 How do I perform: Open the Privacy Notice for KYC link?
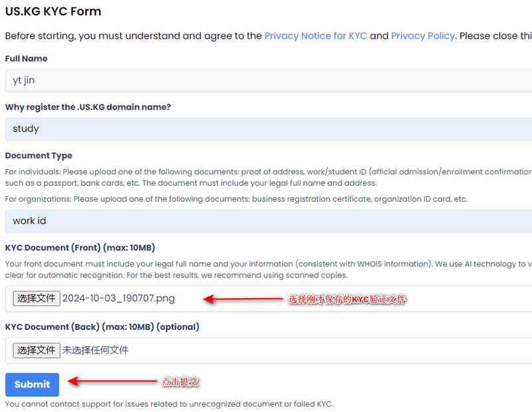[x=315, y=36]
